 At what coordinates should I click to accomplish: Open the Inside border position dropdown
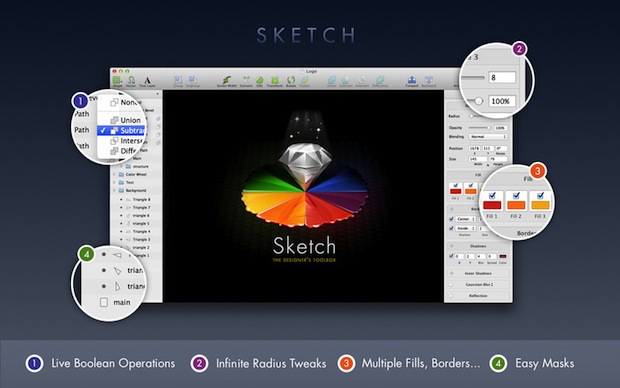coord(465,228)
